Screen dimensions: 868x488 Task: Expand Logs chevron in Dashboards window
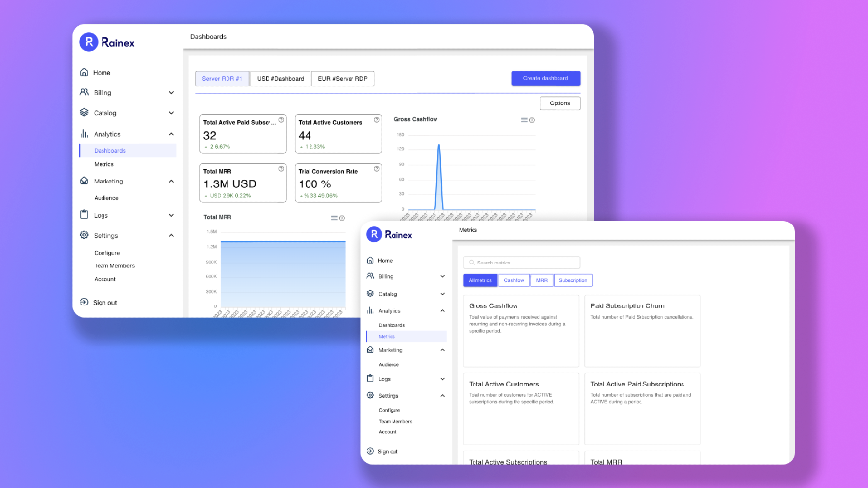[x=171, y=215]
